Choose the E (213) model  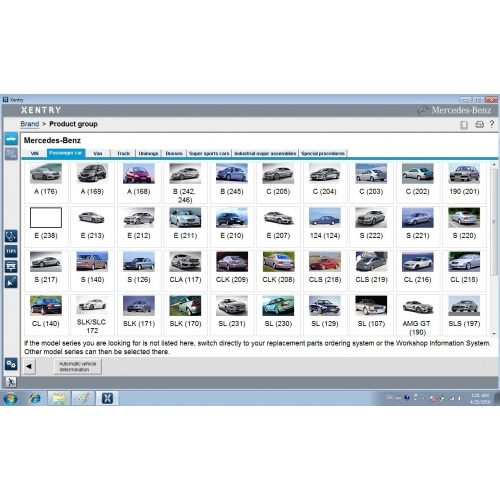coord(92,227)
